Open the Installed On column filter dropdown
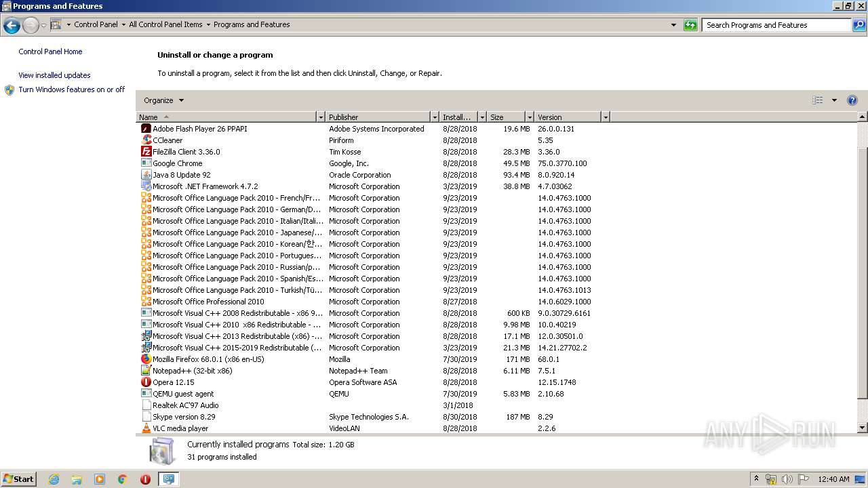Image resolution: width=868 pixels, height=488 pixels. click(x=482, y=117)
